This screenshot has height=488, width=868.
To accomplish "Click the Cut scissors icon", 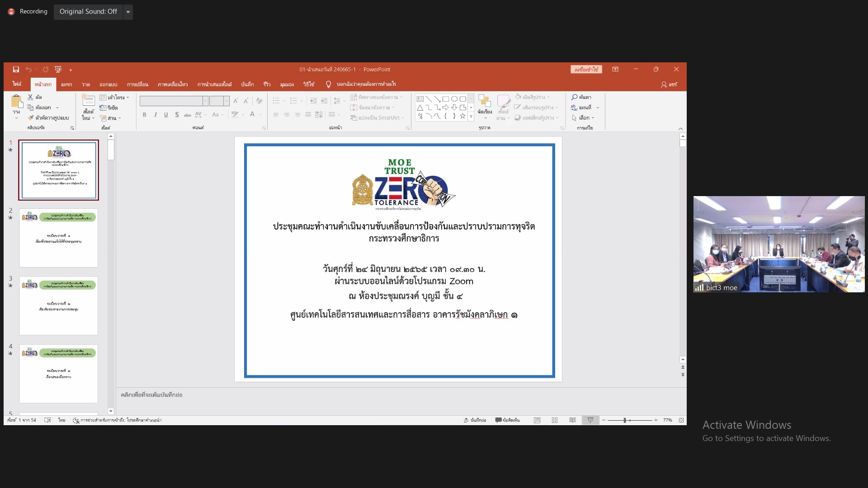I will tap(30, 97).
